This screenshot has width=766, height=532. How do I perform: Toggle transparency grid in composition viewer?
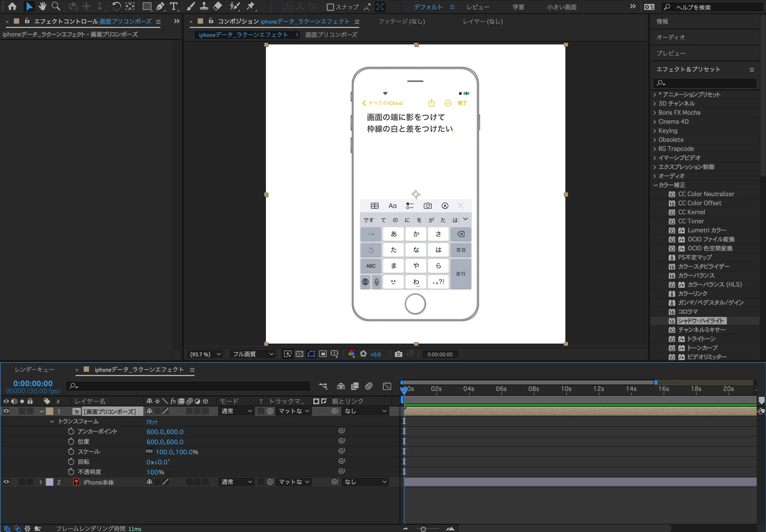point(299,354)
